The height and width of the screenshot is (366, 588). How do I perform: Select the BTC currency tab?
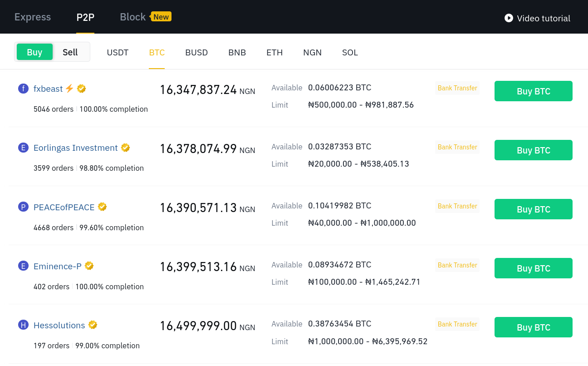coord(157,53)
